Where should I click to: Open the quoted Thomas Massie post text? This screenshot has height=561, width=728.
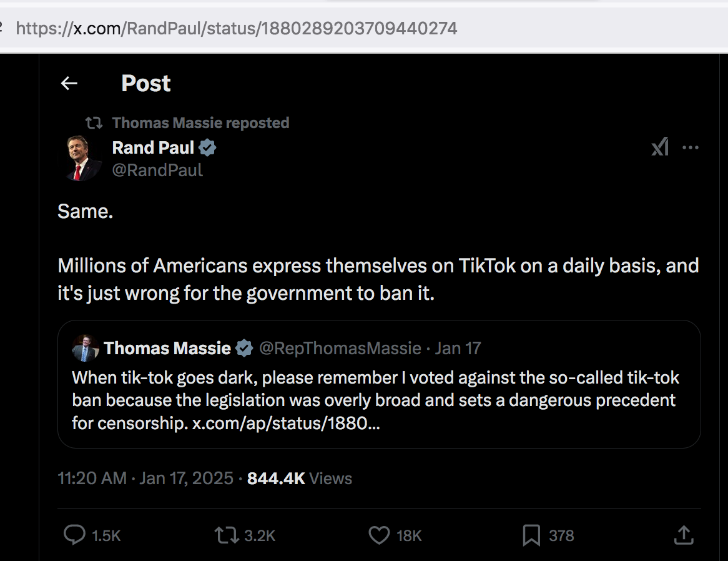click(375, 389)
